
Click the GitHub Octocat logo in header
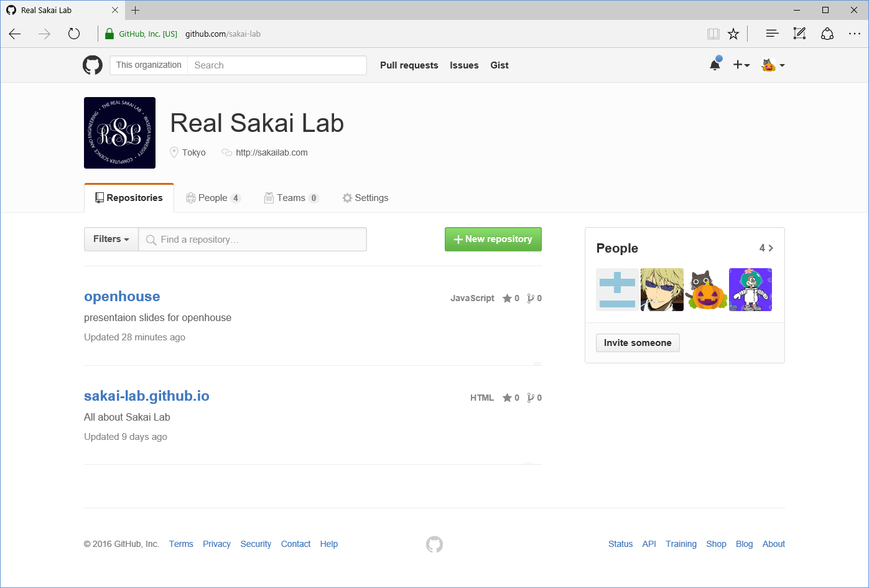93,65
